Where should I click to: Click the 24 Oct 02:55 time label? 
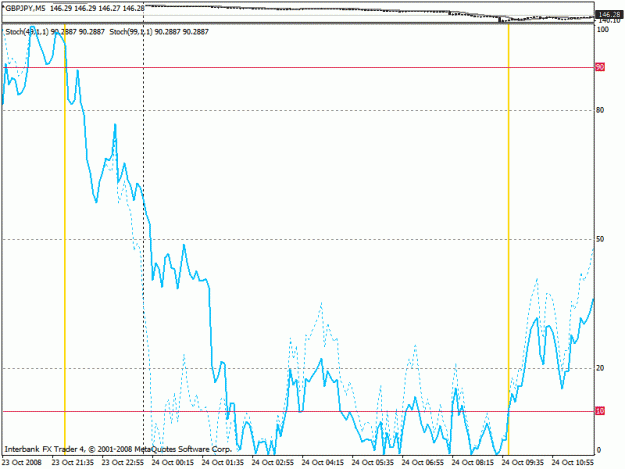(273, 462)
